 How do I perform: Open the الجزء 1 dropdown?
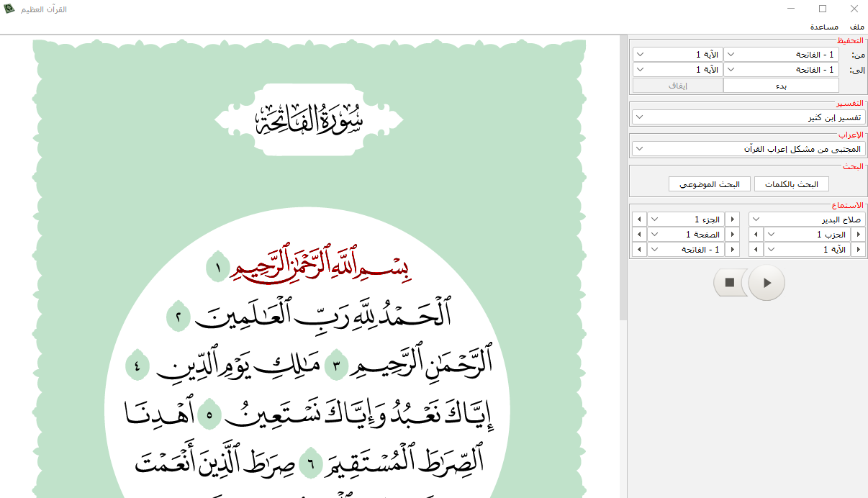(x=686, y=219)
